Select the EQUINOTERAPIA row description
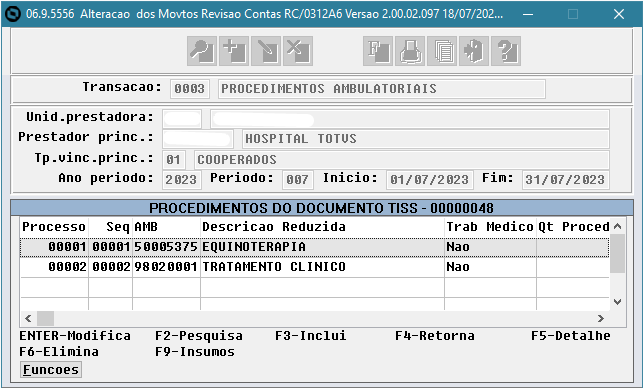The height and width of the screenshot is (388, 643). point(254,247)
